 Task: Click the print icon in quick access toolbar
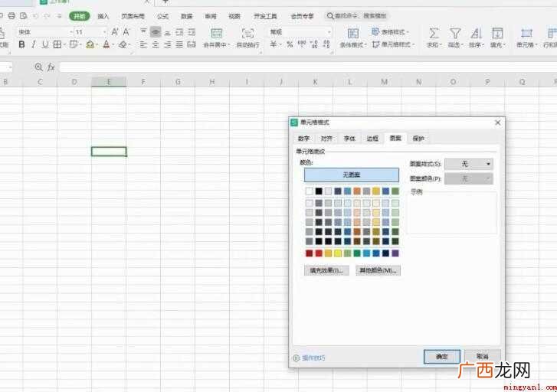pos(11,16)
